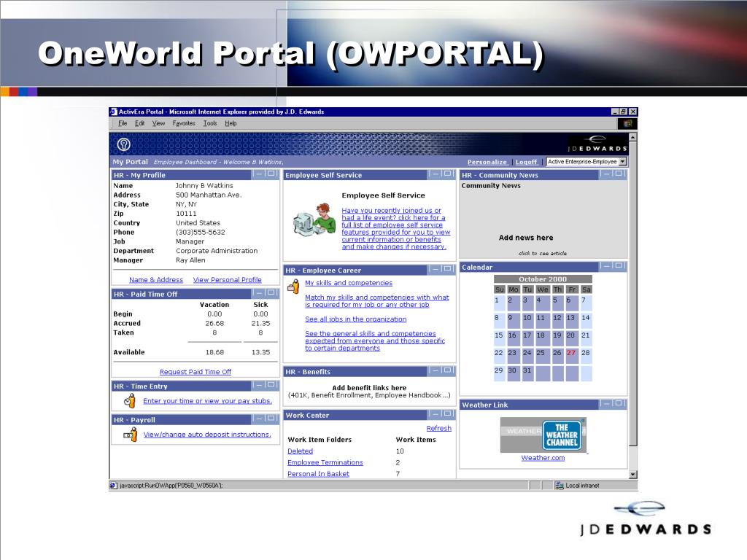
Task: Minimize the HR - Paid Time Off panel
Action: (x=259, y=293)
